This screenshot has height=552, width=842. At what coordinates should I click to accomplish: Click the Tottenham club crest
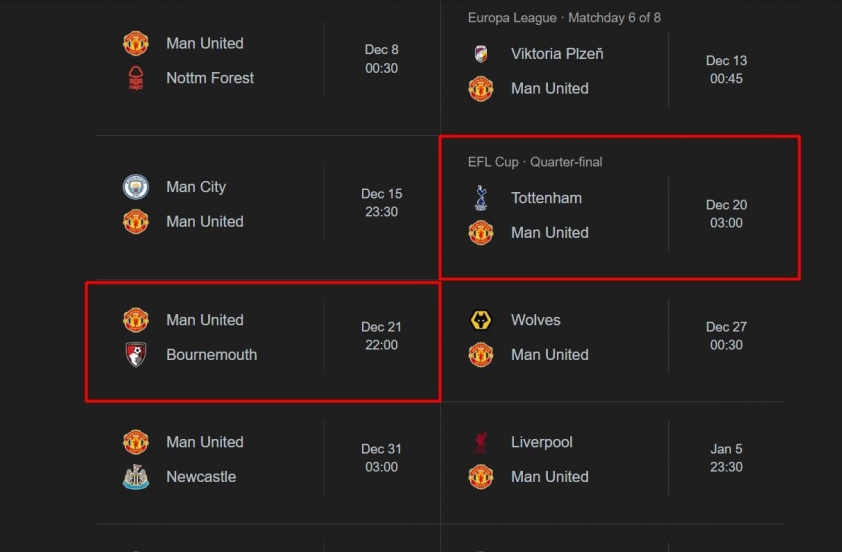481,198
